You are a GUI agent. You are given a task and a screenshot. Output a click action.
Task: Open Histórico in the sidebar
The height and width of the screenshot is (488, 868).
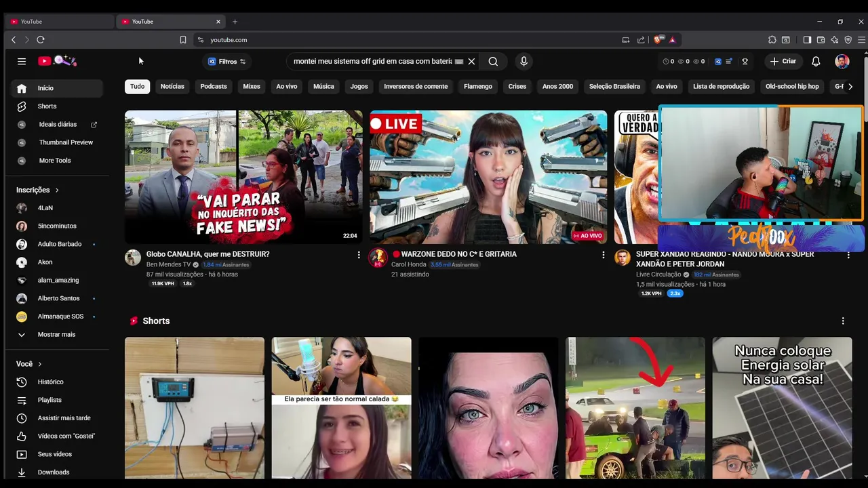(57, 382)
